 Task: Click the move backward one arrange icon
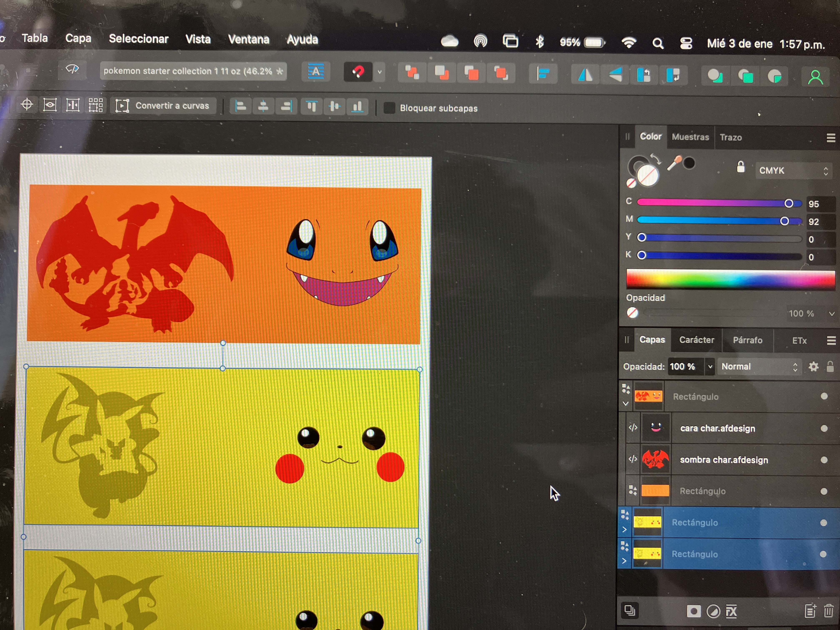point(442,72)
